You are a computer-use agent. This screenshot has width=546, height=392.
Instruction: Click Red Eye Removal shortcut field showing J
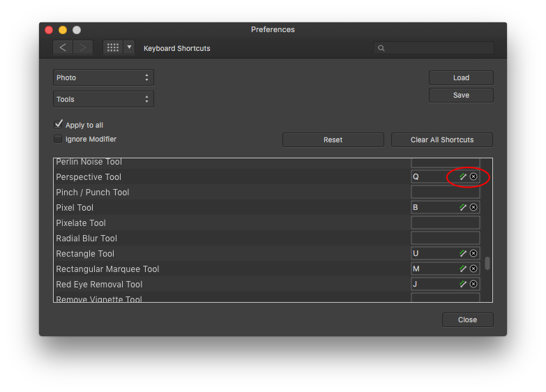[446, 284]
